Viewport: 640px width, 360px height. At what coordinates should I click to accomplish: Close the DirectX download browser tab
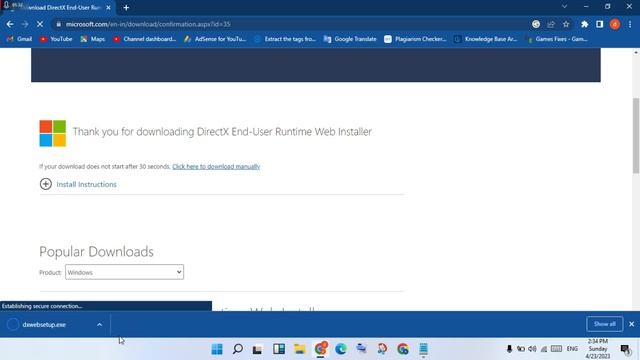click(x=108, y=8)
